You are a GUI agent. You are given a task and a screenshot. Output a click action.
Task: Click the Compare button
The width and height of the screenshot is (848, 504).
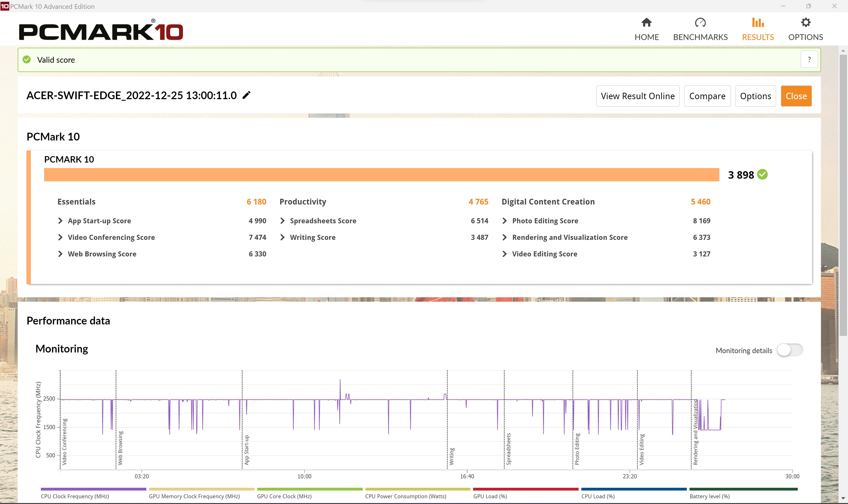point(707,96)
